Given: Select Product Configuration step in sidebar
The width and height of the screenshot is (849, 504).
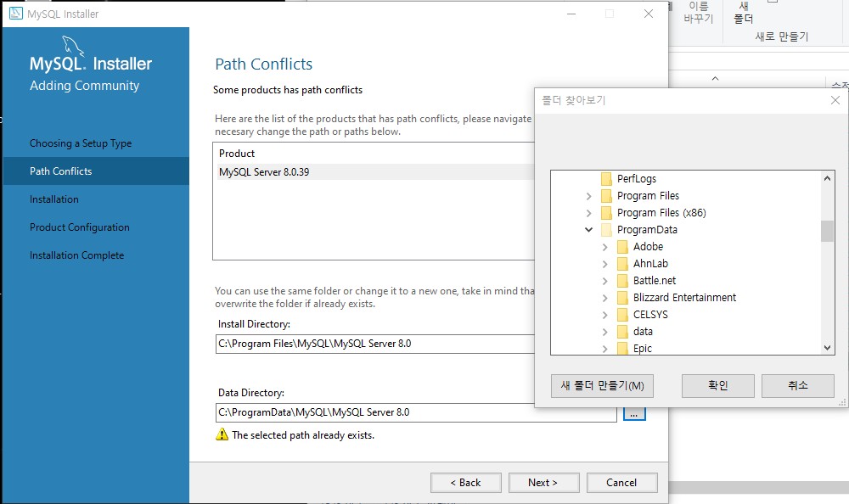Looking at the screenshot, I should click(80, 227).
